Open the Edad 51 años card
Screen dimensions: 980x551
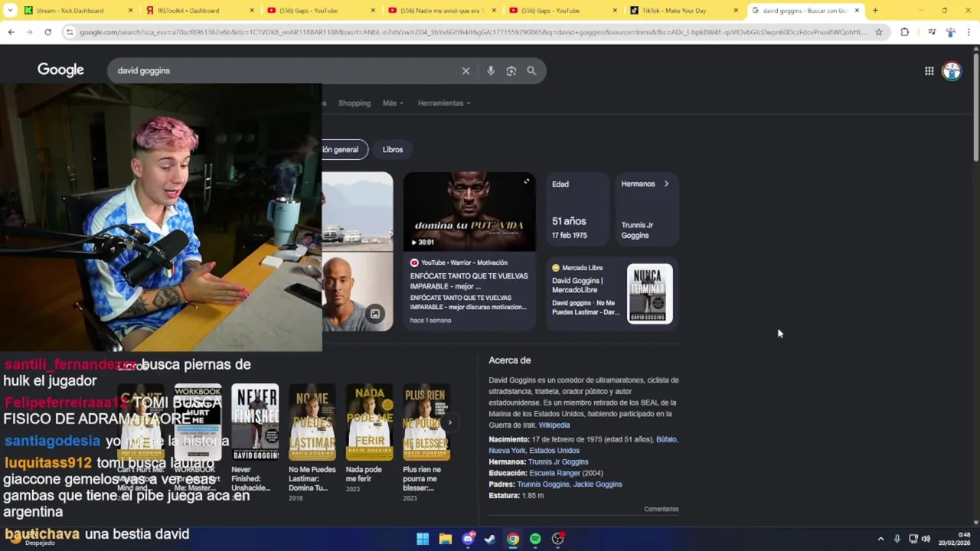579,209
